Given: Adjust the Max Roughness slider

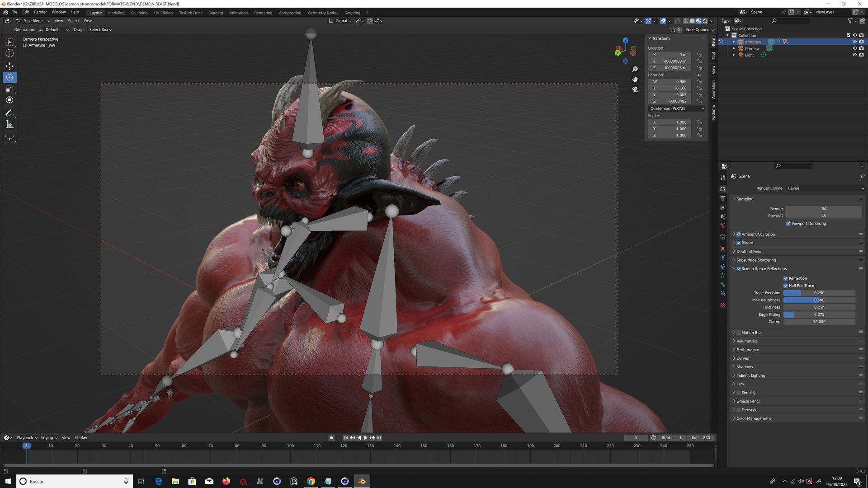Looking at the screenshot, I should tap(819, 300).
